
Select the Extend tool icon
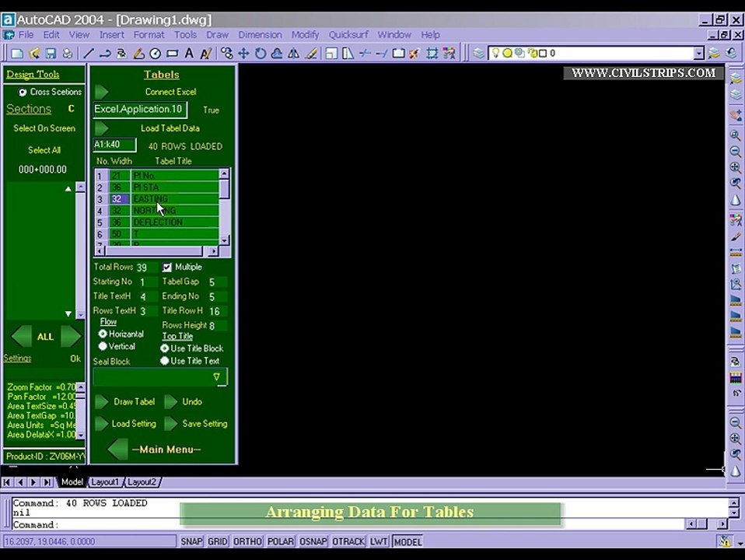(x=382, y=53)
